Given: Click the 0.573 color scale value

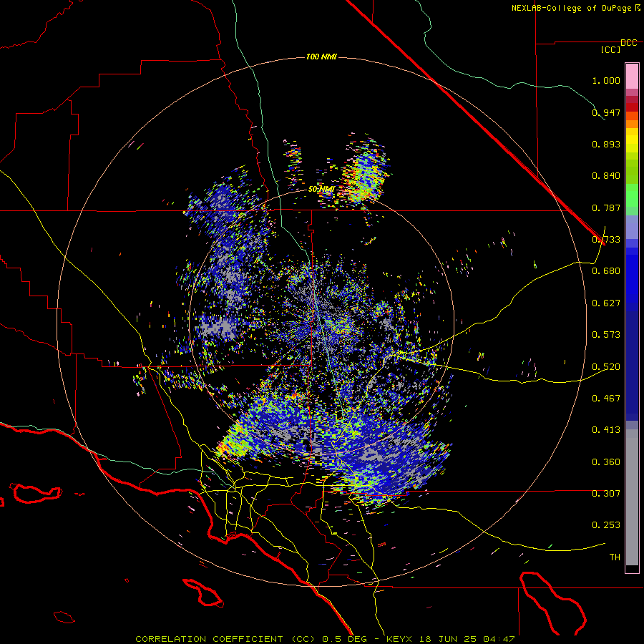Looking at the screenshot, I should point(606,335).
